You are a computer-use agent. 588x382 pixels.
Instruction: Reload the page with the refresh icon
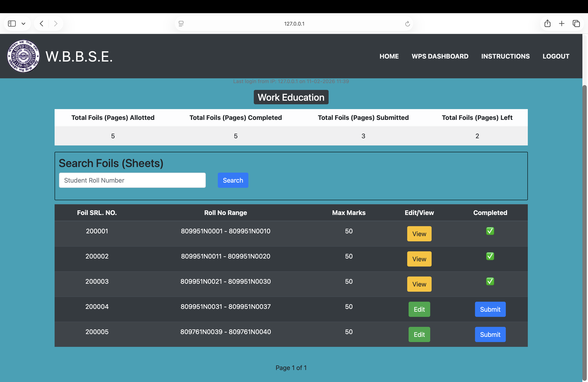407,24
